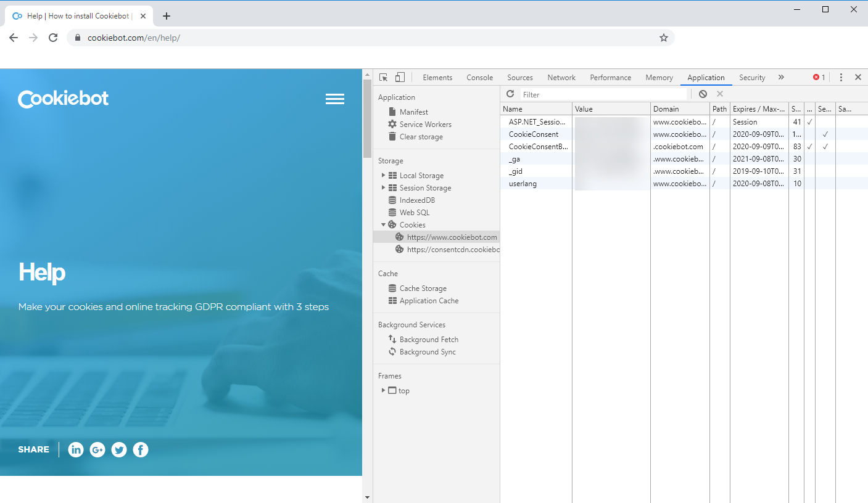Select the _ga cookie row
The image size is (868, 503).
684,159
